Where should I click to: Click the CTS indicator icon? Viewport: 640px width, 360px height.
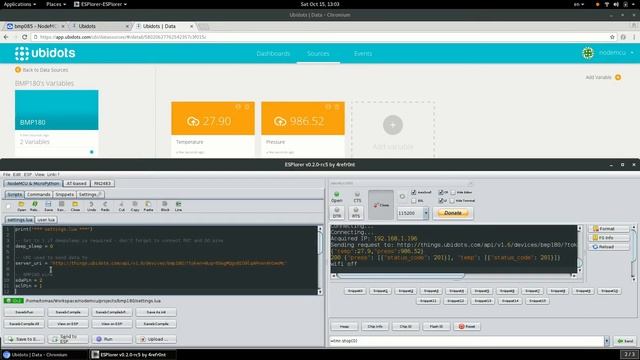pos(357,197)
